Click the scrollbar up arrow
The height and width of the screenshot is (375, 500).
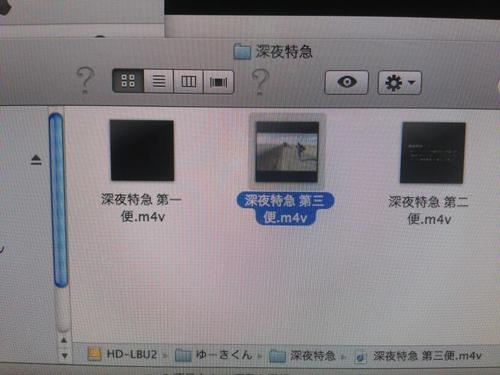(64, 340)
